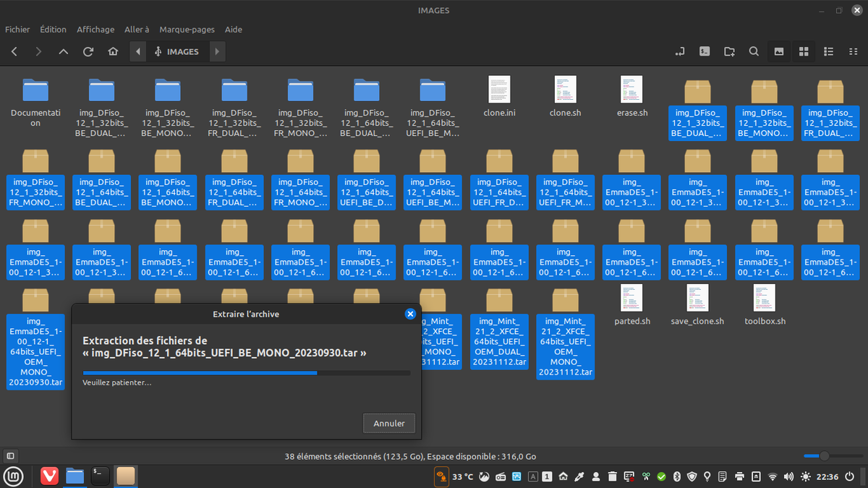
Task: Open the Aller à menu
Action: click(137, 30)
